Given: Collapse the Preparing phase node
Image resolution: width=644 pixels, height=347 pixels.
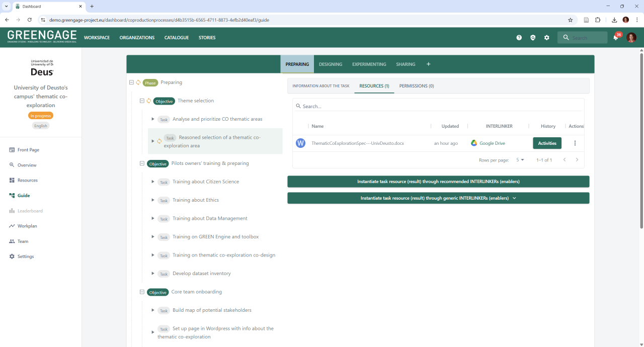Looking at the screenshot, I should (131, 82).
